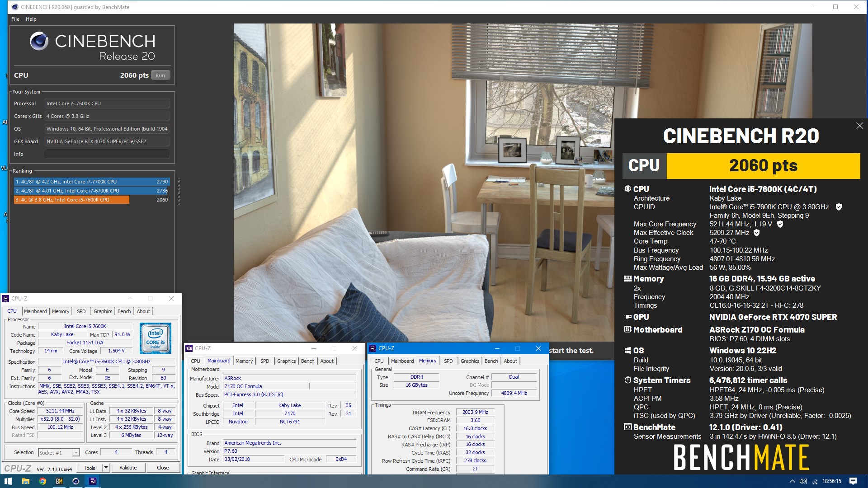Click the BENCHMATE logo at the panel bottom
Screen dimensions: 868x488
741,457
